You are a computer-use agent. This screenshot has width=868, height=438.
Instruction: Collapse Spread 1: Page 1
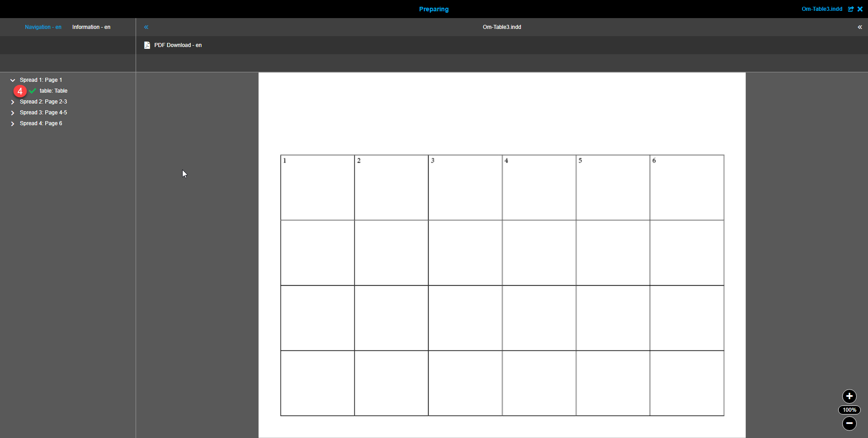(13, 80)
